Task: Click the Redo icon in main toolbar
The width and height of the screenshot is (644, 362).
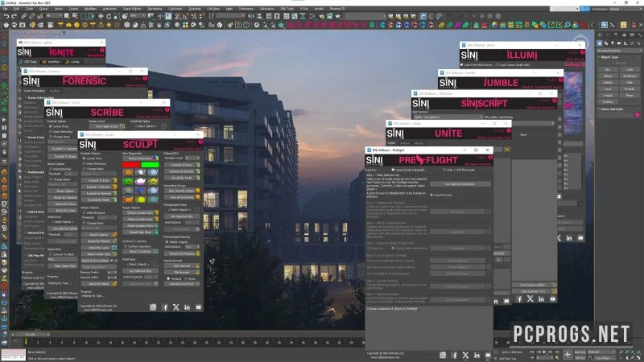Action: pyautogui.click(x=14, y=16)
